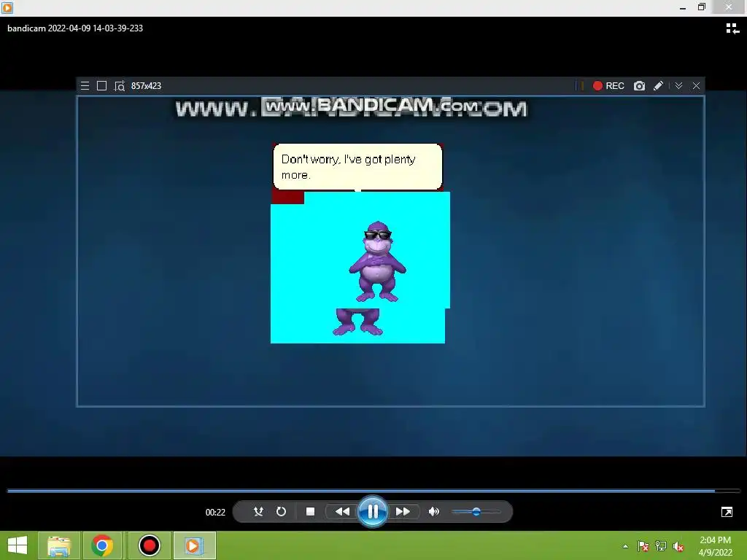
Task: Click the find window magnifier icon in Bandicam bar
Action: 120,86
